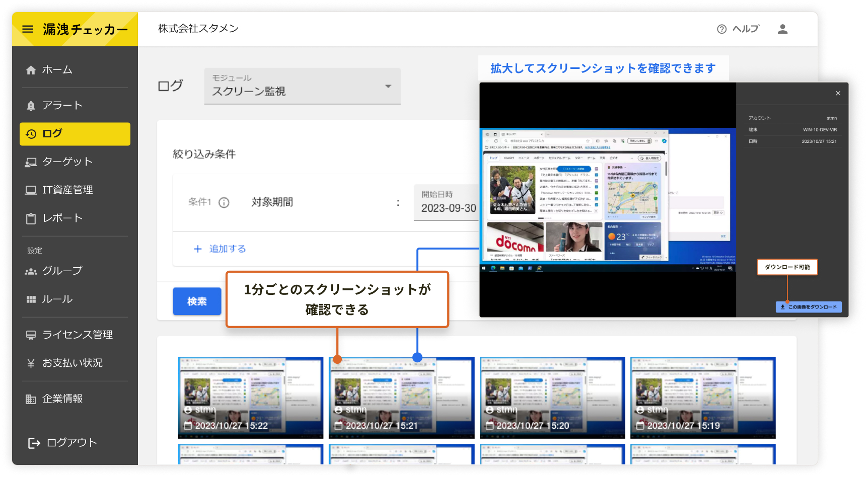
Task: Click 株式会社スタメン company name in header
Action: pyautogui.click(x=198, y=29)
